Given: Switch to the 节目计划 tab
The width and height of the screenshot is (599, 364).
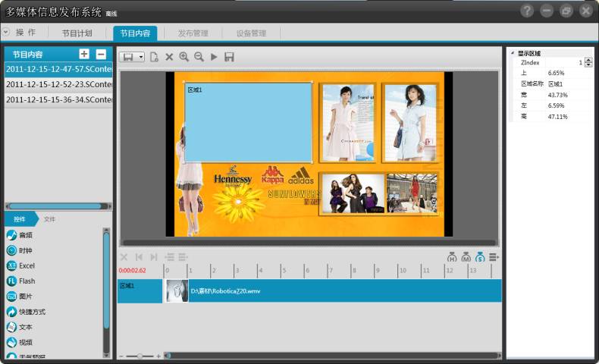Looking at the screenshot, I should [x=77, y=33].
